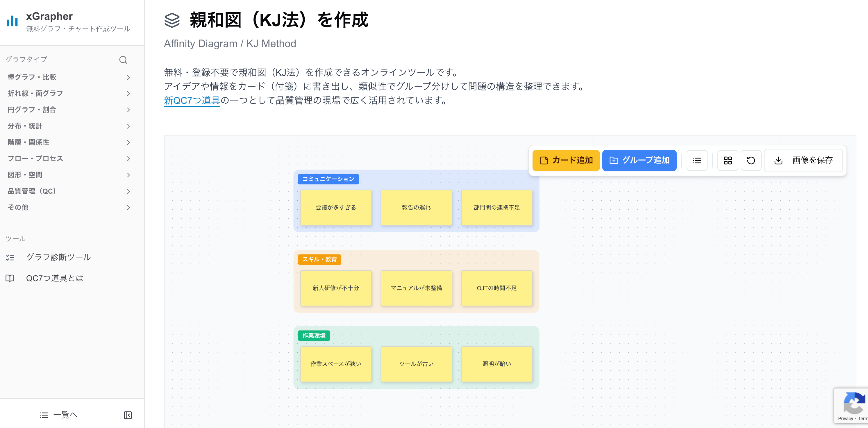The width and height of the screenshot is (868, 428).
Task: Select the 会議が多すぎる card
Action: (x=336, y=208)
